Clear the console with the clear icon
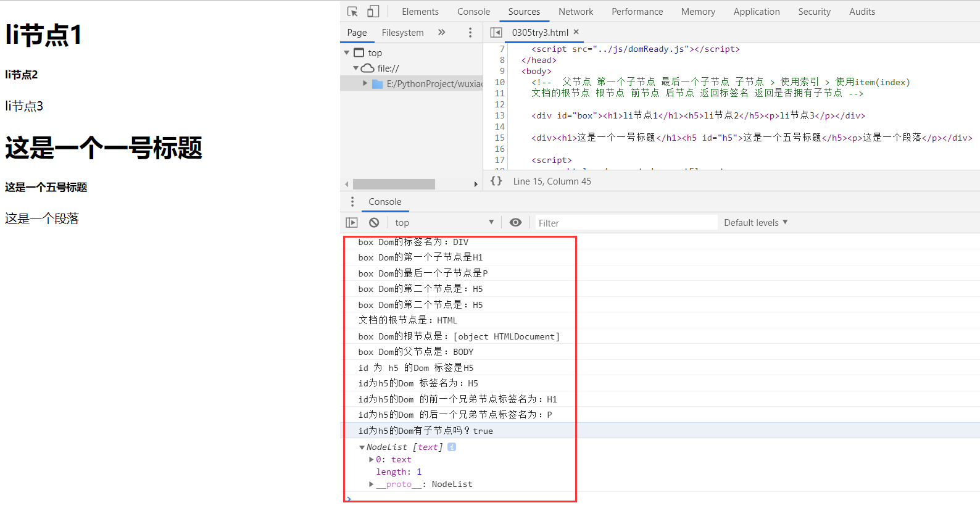 [374, 223]
